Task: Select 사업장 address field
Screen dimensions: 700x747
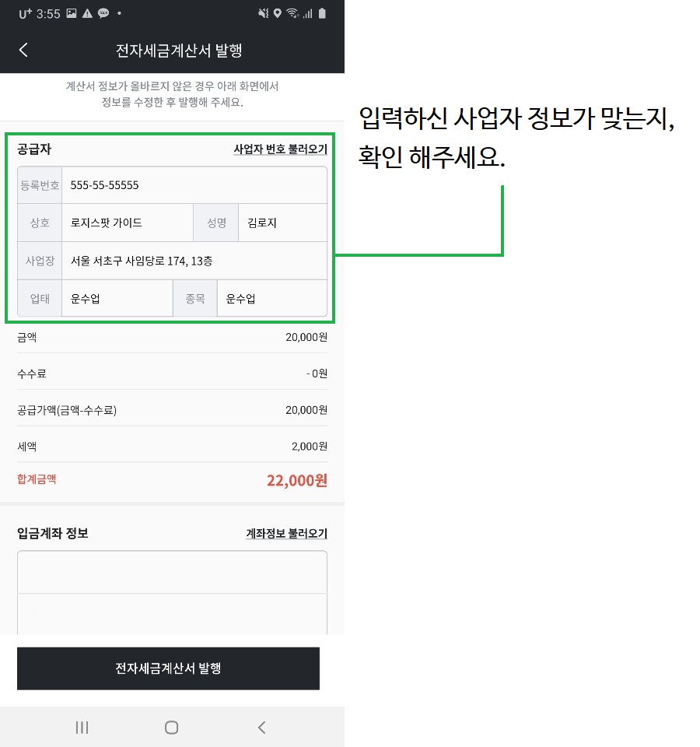Action: point(194,261)
